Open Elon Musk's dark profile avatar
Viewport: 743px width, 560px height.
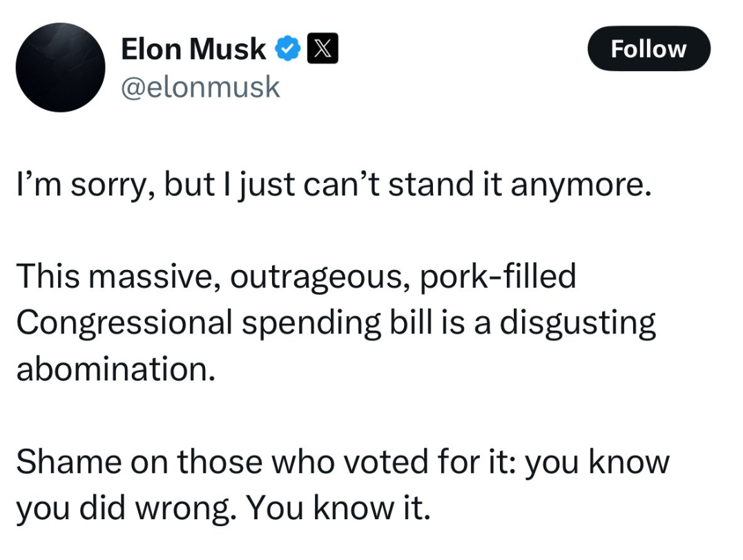(61, 68)
